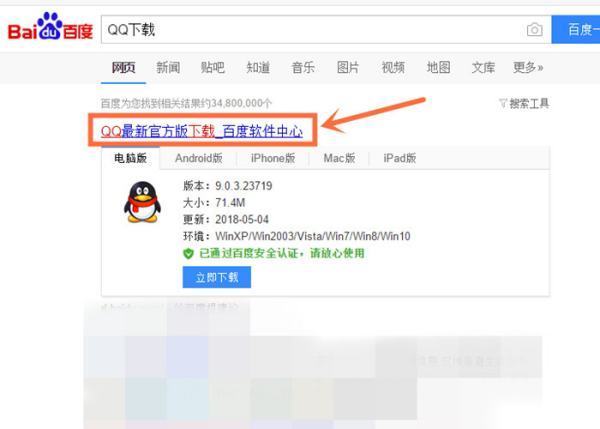Open QQ最新官方版下载 result link

(202, 131)
